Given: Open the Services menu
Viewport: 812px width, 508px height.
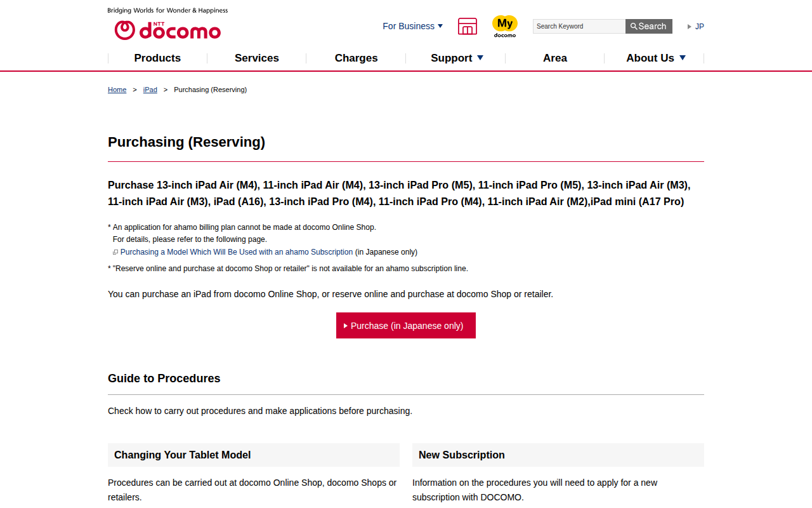Looking at the screenshot, I should pyautogui.click(x=257, y=58).
